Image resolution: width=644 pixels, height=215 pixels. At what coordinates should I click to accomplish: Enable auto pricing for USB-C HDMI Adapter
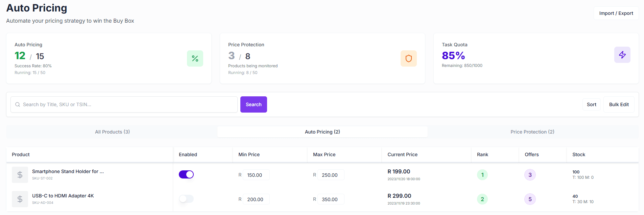pyautogui.click(x=186, y=199)
